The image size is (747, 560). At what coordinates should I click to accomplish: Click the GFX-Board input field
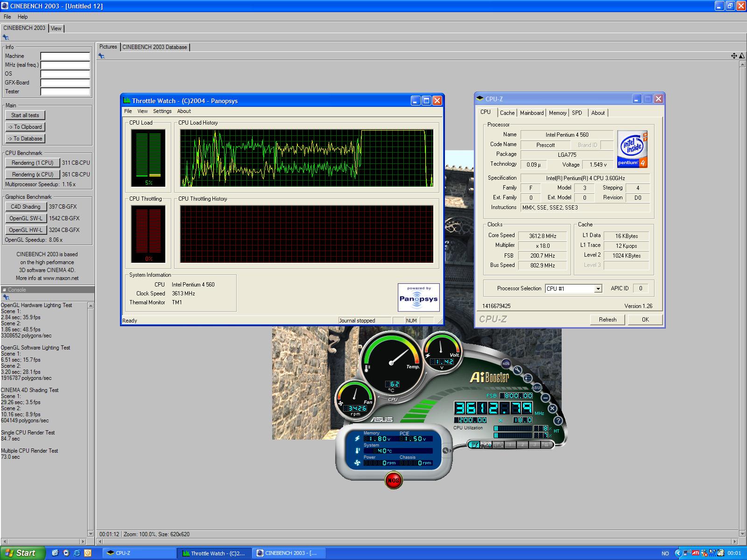point(65,83)
